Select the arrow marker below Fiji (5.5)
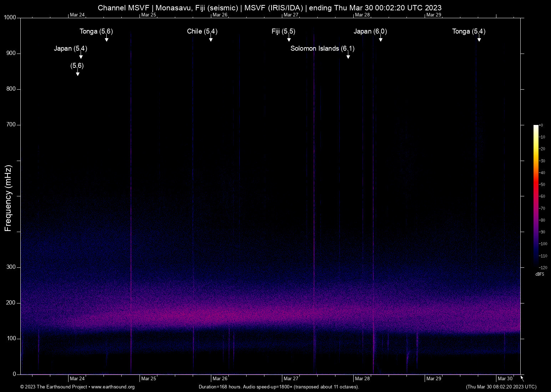 pyautogui.click(x=289, y=39)
